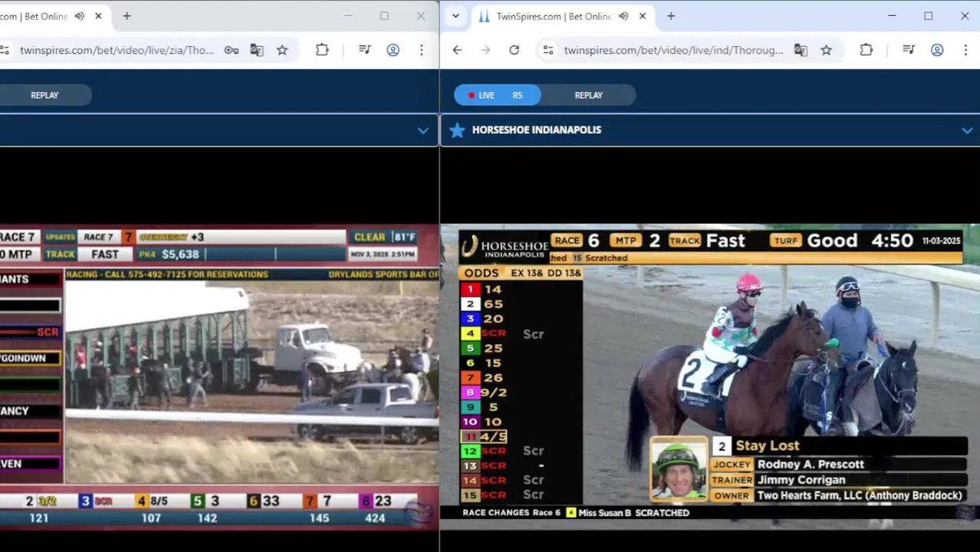Open tab search dropdown in right window

tap(455, 16)
